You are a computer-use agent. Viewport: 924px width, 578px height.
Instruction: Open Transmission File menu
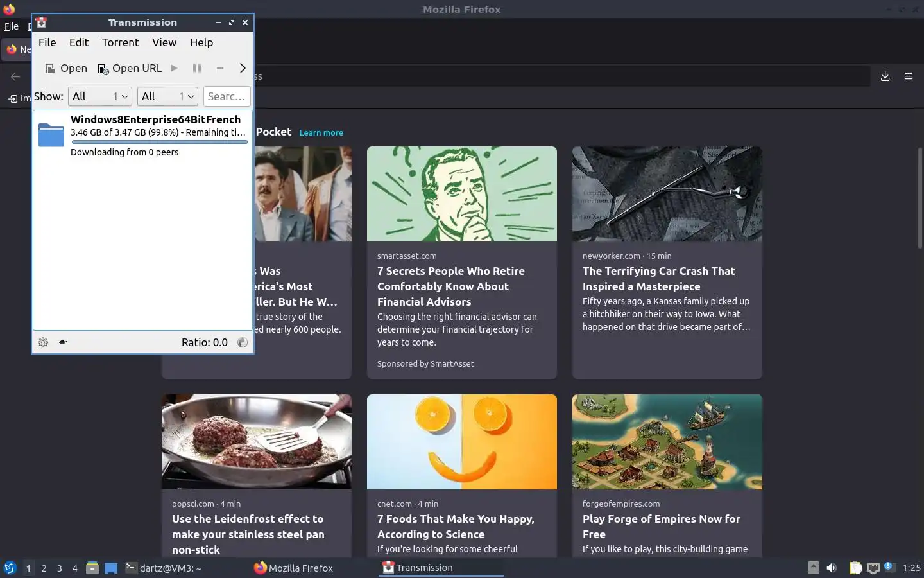click(x=47, y=42)
